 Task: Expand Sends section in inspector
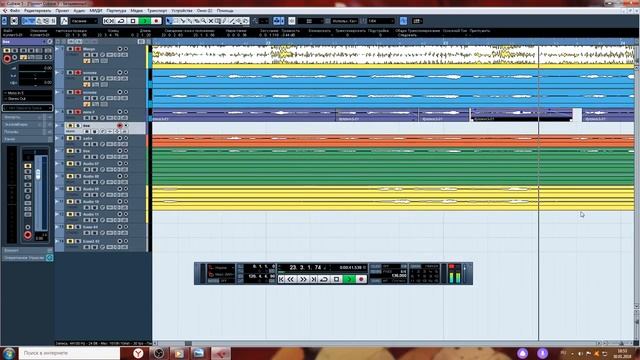pos(27,132)
